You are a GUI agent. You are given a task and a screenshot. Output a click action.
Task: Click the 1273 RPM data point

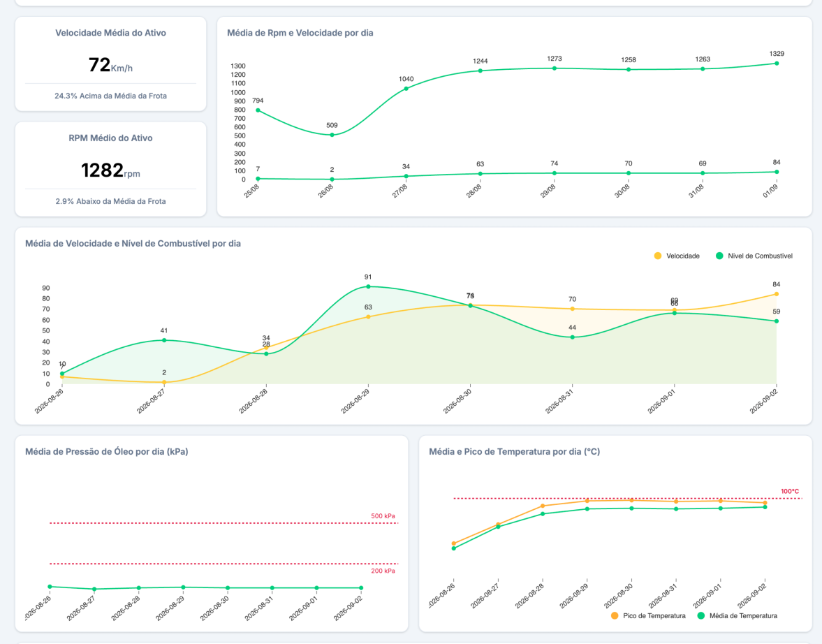(x=555, y=68)
